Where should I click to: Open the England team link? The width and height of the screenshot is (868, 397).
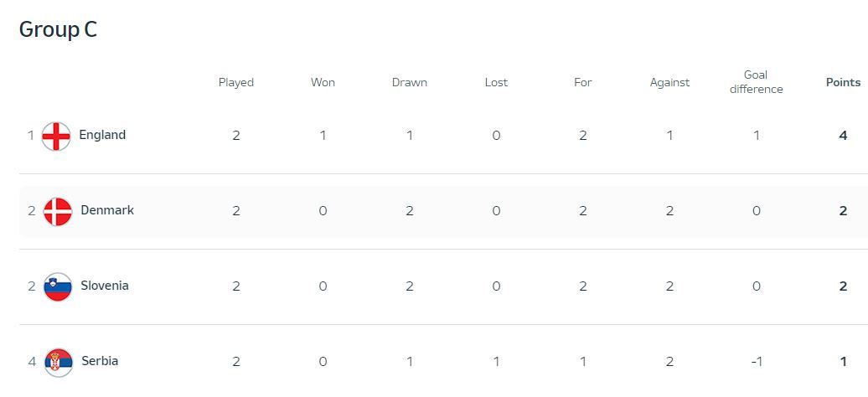click(102, 135)
